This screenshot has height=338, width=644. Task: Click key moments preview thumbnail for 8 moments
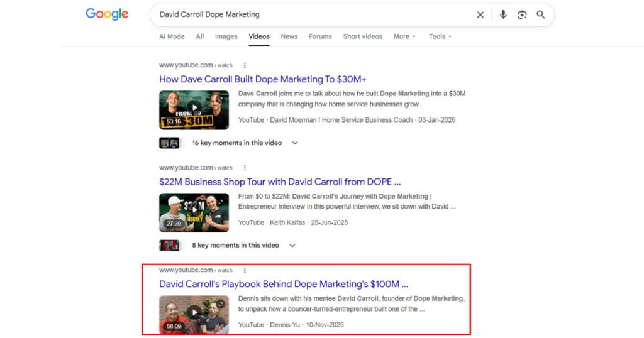click(169, 245)
